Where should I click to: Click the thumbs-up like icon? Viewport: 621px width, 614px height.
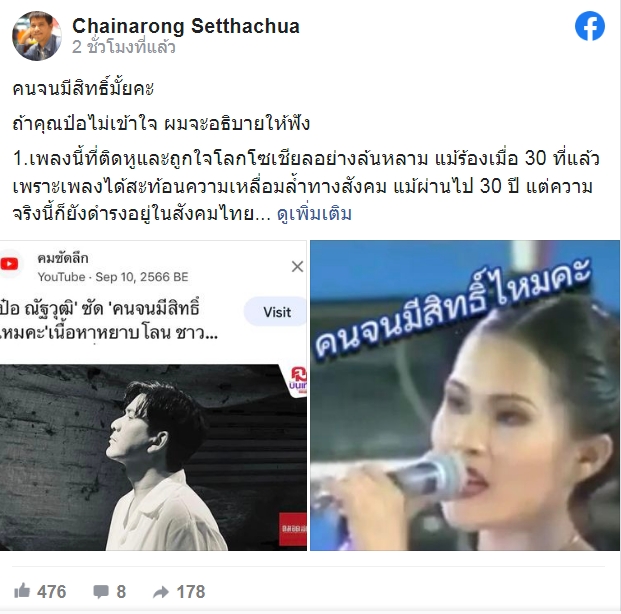click(22, 591)
